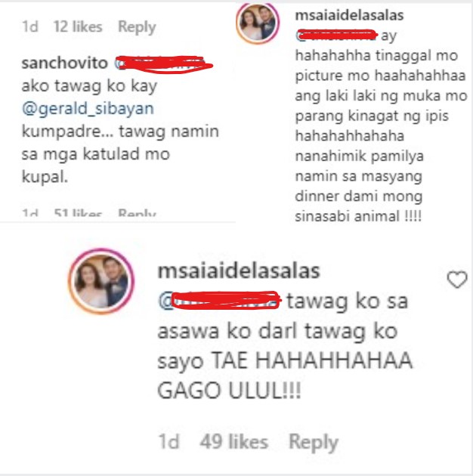View the 12 likes list
473x476 pixels.
pyautogui.click(x=78, y=26)
